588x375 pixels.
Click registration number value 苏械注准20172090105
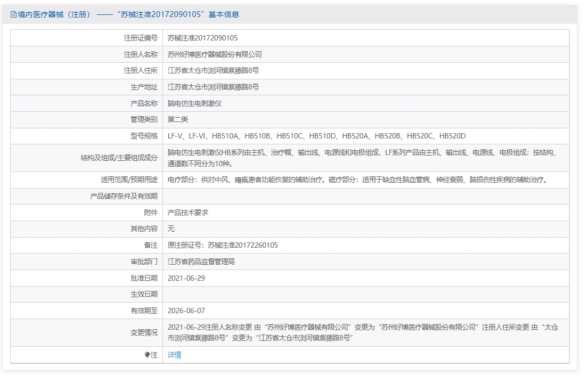click(x=202, y=38)
